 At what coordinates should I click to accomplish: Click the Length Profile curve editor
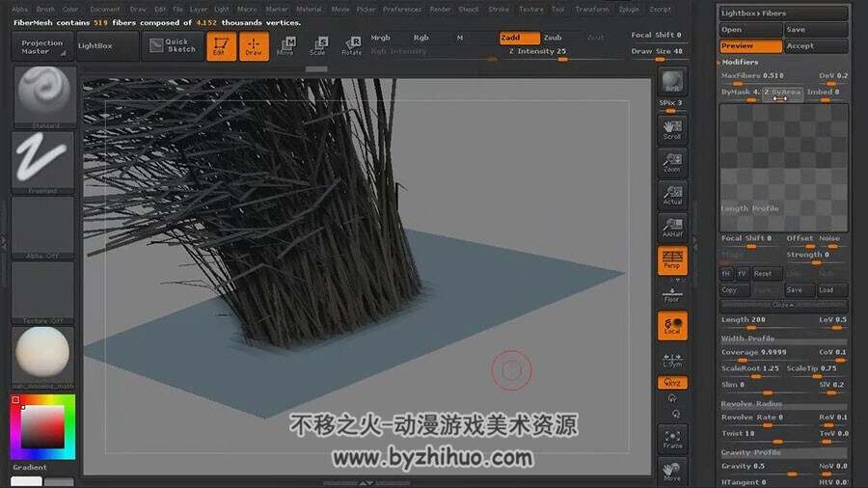[783, 168]
